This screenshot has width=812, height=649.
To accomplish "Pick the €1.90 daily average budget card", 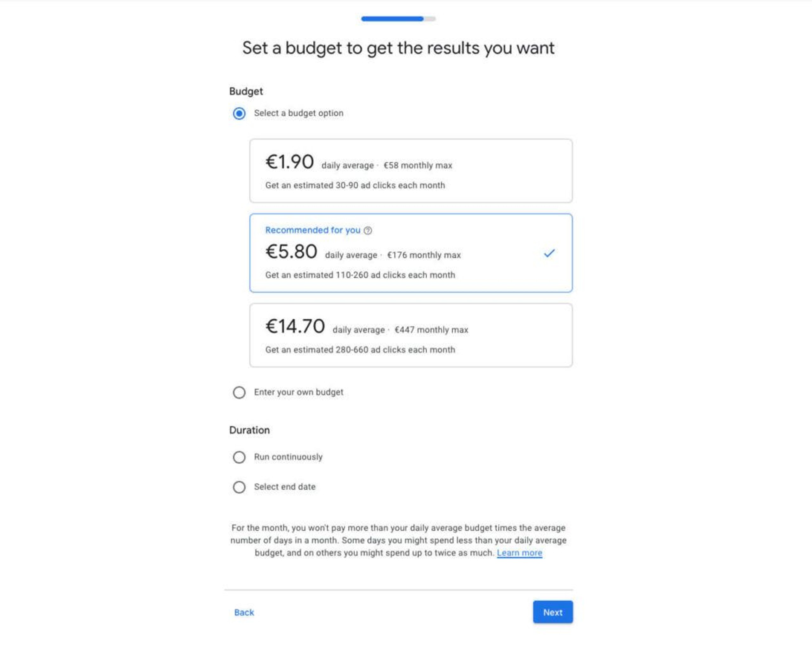I will 411,171.
